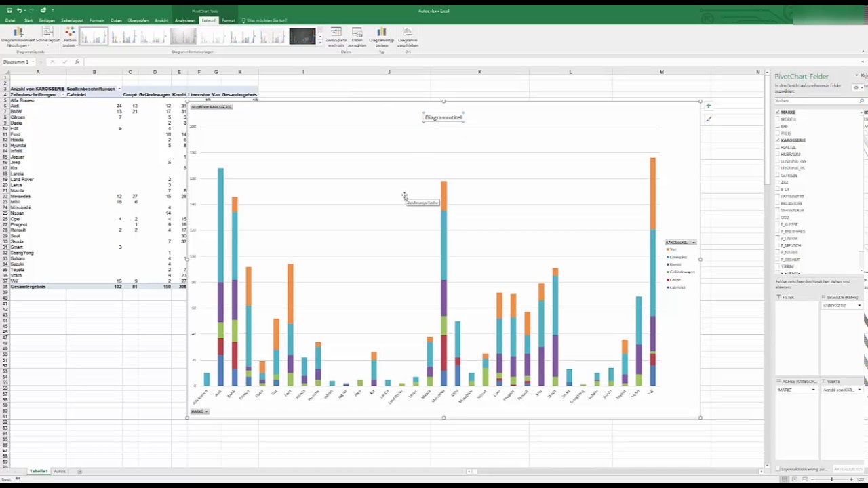This screenshot has height=488, width=868.
Task: Click 'Anzahl von KAROSSERIE' chart field button
Action: tap(211, 107)
